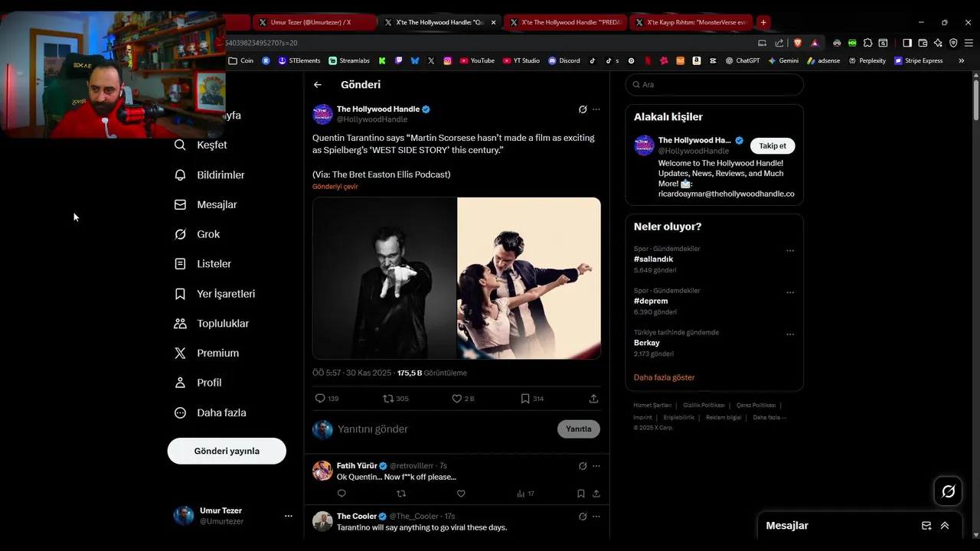Open the Daha fazla sidebar menu
980x551 pixels.
(211, 412)
